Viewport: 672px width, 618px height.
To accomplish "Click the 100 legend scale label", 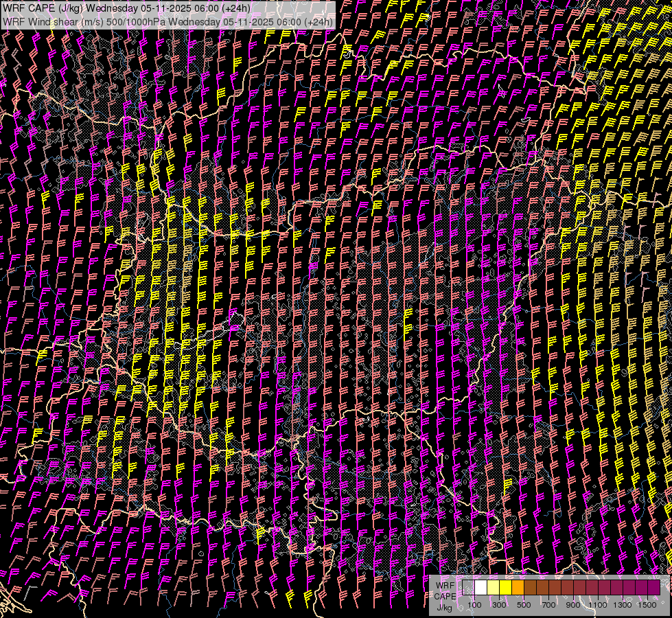I will pyautogui.click(x=474, y=605).
